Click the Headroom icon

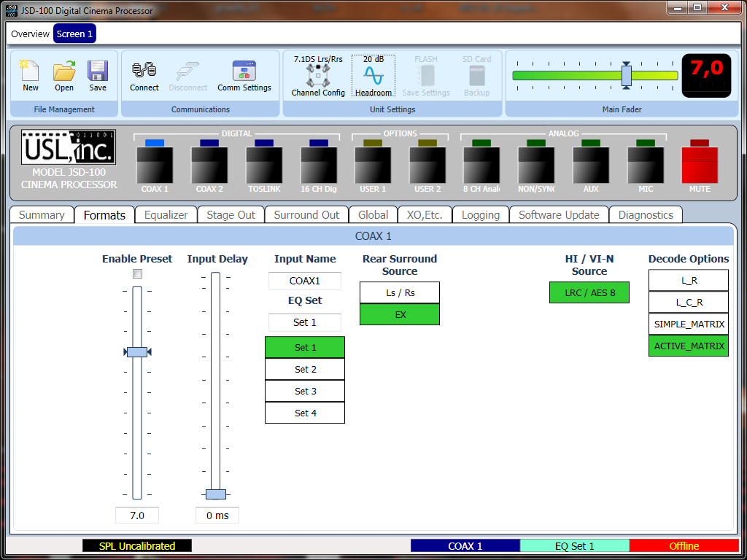pyautogui.click(x=373, y=76)
